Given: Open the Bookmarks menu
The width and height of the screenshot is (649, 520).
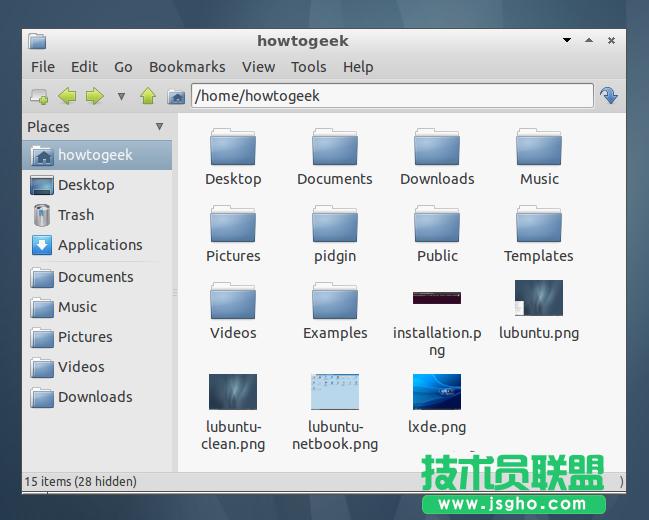Looking at the screenshot, I should (x=187, y=67).
